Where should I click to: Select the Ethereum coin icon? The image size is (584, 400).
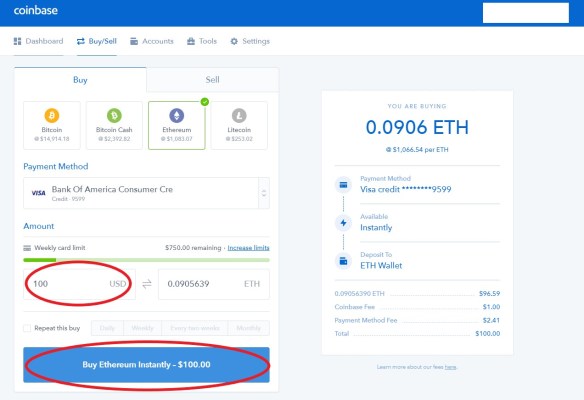tap(177, 115)
